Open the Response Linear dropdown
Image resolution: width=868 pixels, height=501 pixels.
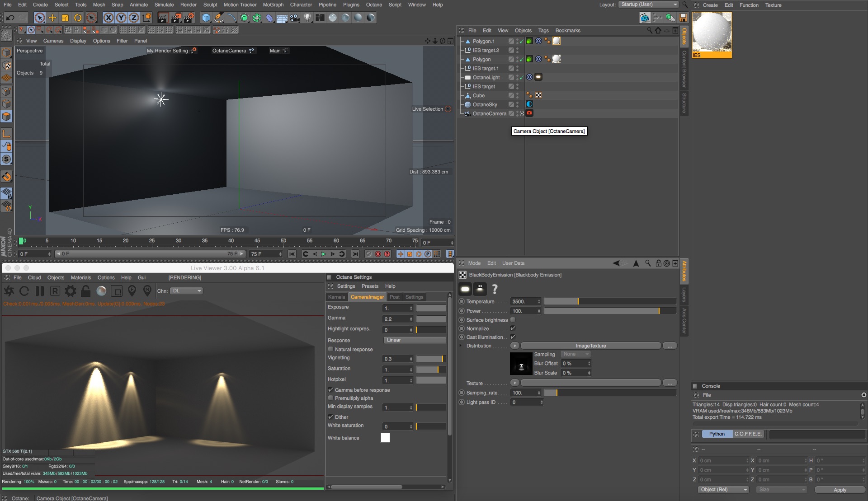click(415, 340)
